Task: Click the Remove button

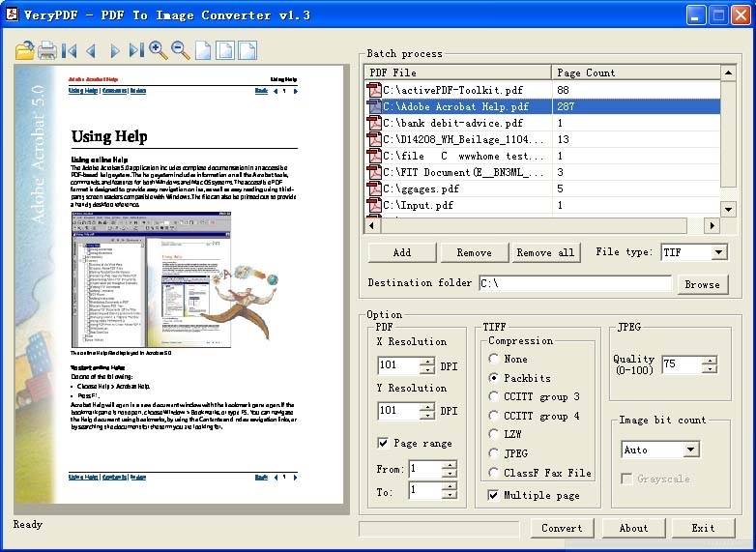Action: pos(475,252)
